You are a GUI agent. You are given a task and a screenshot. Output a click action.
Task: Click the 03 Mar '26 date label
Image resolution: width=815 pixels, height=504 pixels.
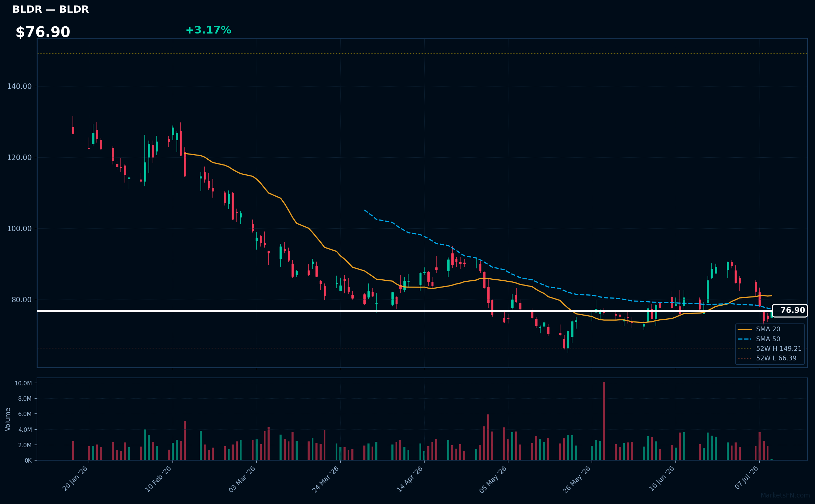coord(242,479)
